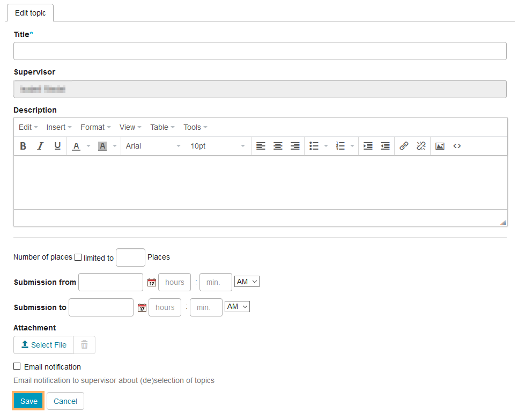Open calendar picker for Submission from
Image resolution: width=518 pixels, height=420 pixels.
click(151, 282)
